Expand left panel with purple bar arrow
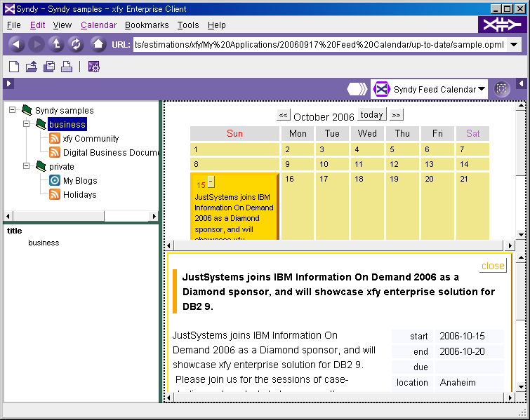The height and width of the screenshot is (420, 530). 9,83
